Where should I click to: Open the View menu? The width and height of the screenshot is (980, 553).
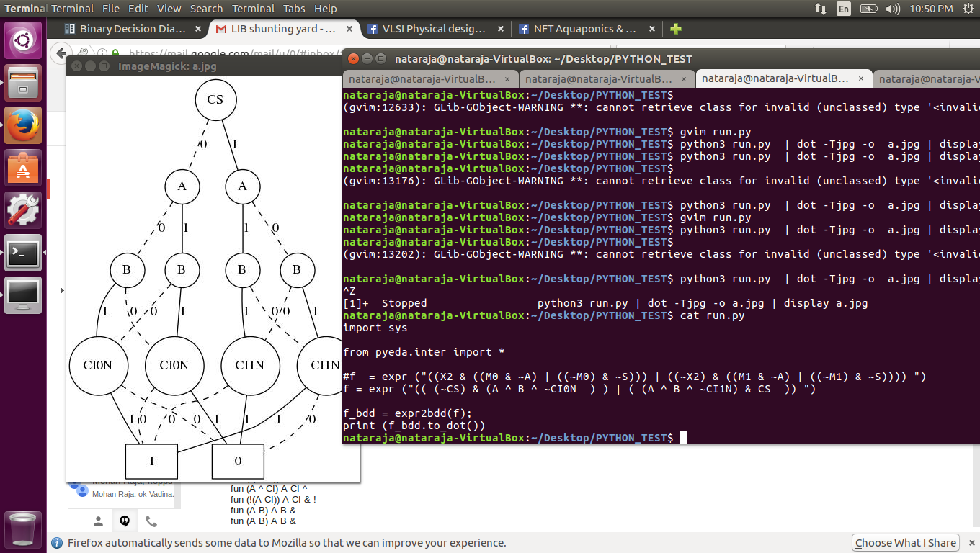pyautogui.click(x=169, y=9)
